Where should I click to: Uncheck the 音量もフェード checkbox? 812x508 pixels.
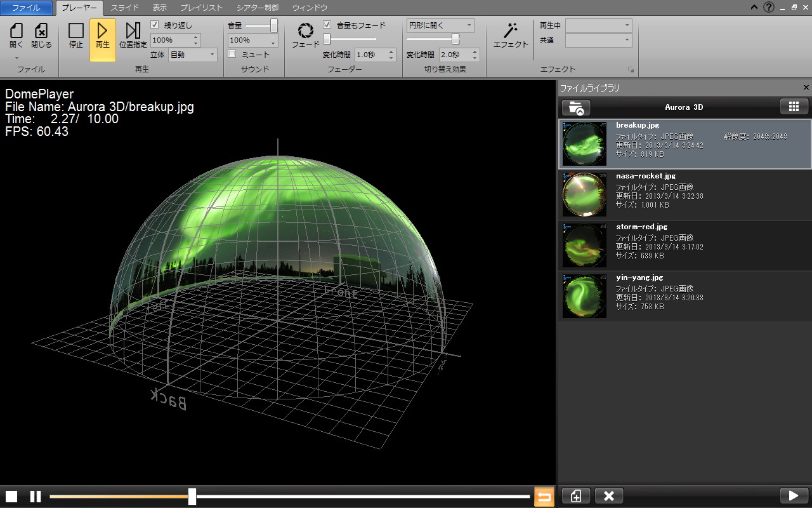[x=327, y=25]
